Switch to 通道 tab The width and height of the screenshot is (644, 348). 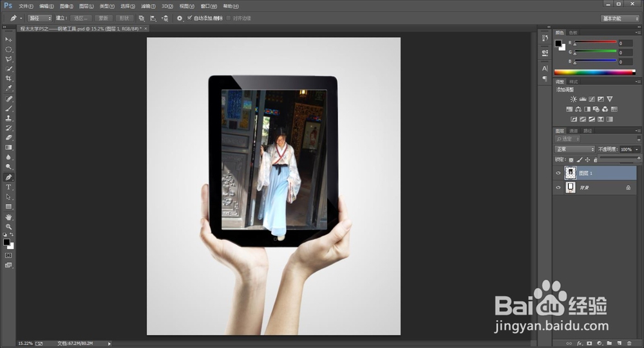(x=574, y=131)
